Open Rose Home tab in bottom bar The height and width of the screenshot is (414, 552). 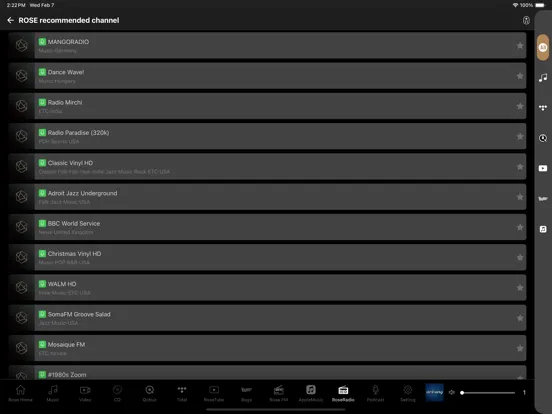click(x=20, y=393)
